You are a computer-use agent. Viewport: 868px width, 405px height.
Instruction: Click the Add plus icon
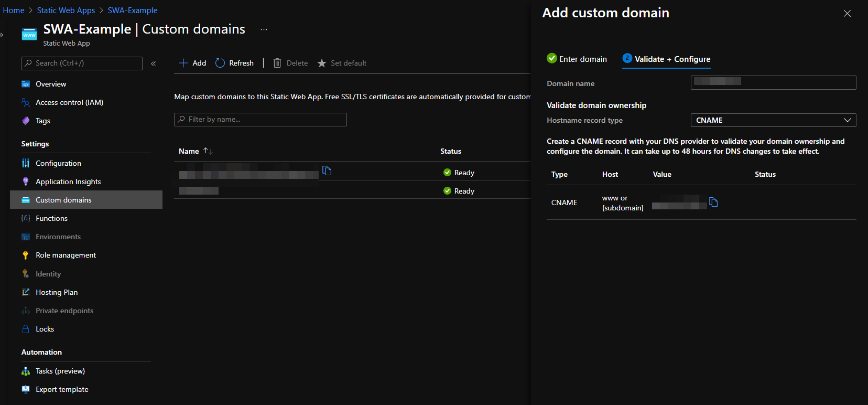[183, 63]
